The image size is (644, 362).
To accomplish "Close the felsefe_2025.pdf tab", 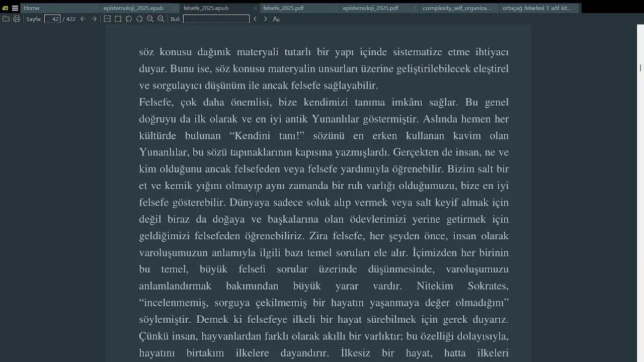I will (x=336, y=8).
